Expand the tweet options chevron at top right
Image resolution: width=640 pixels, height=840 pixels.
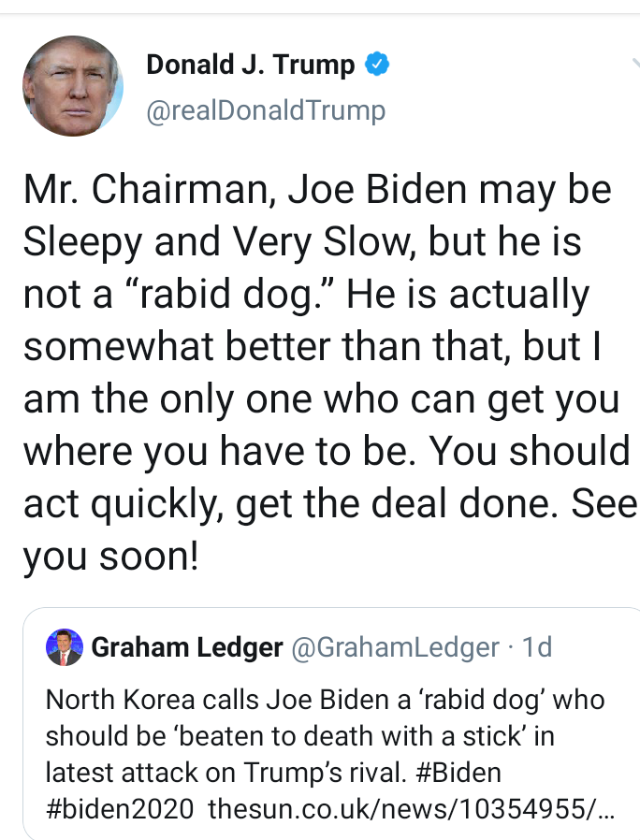coord(634,64)
